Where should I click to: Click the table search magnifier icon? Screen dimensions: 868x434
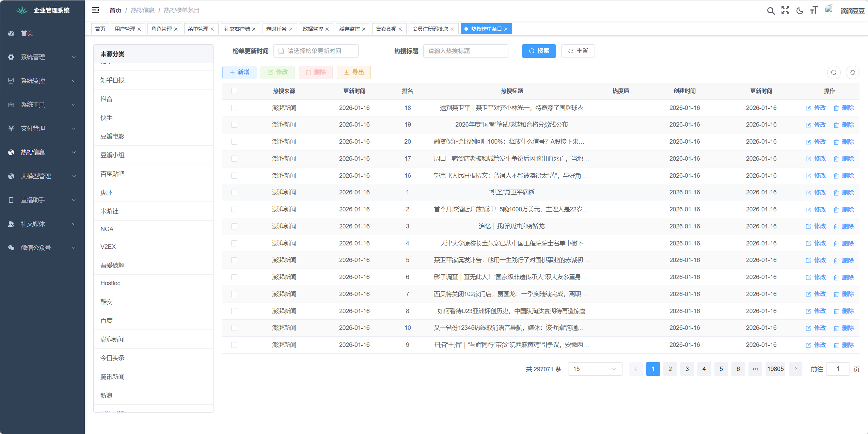click(833, 72)
